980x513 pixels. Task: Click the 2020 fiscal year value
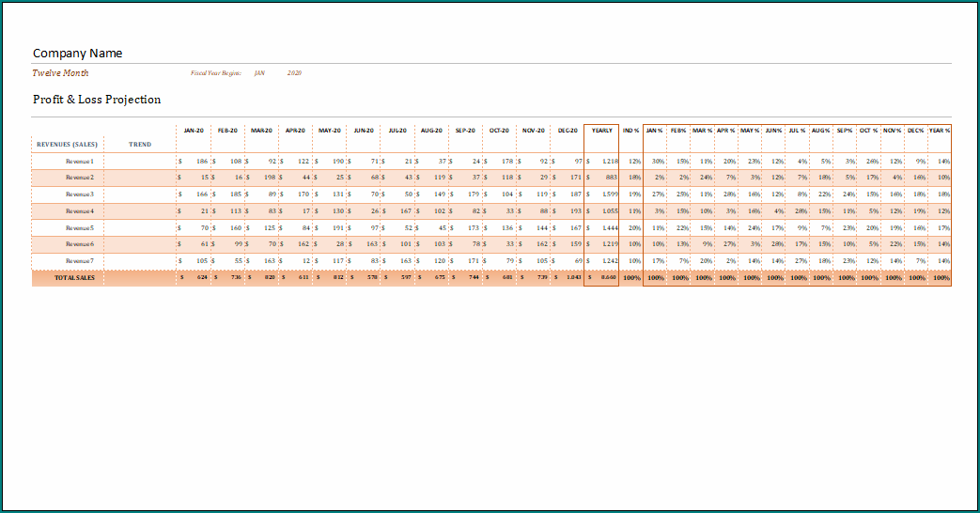(x=294, y=73)
